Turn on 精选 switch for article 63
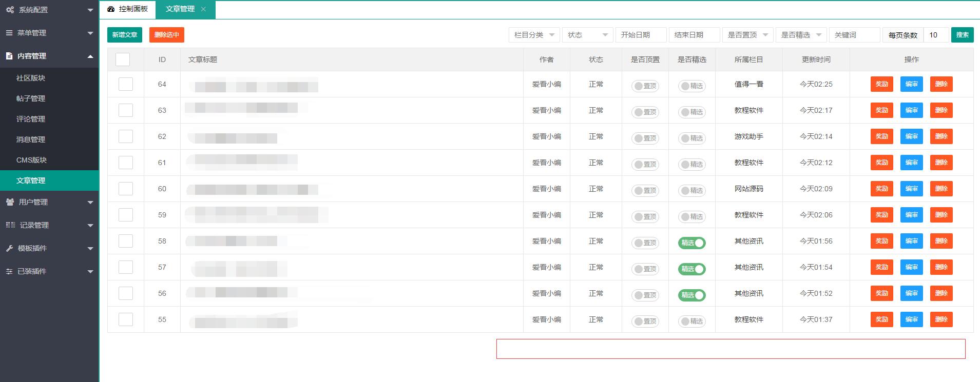 (x=692, y=112)
